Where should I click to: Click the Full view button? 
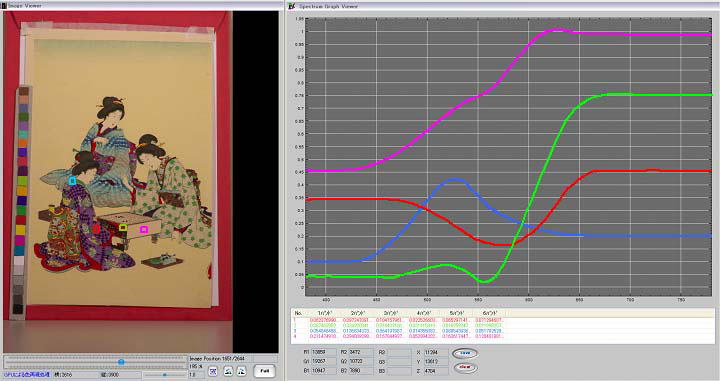click(264, 371)
